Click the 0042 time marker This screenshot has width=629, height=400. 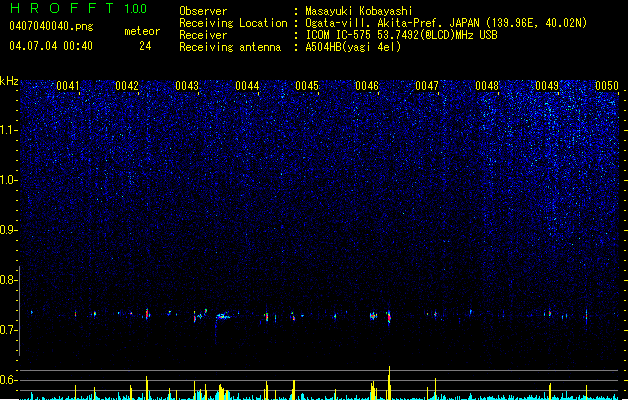127,86
